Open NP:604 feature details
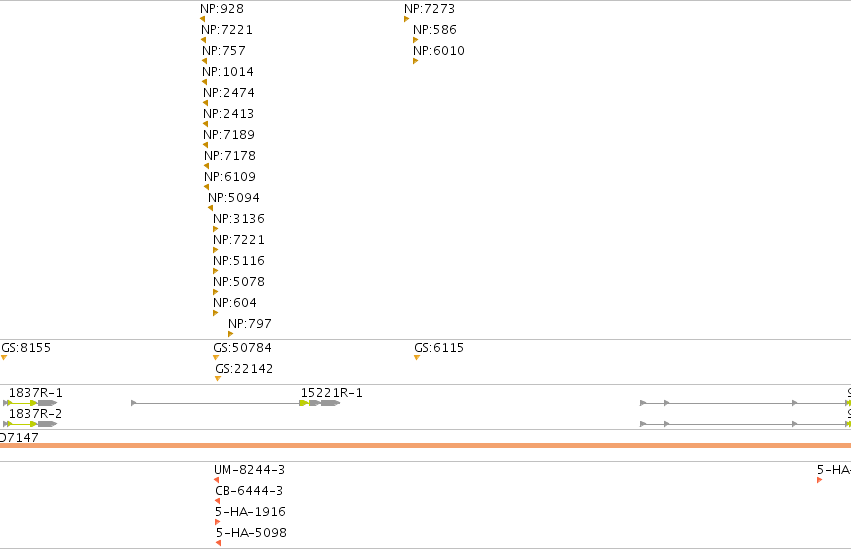 click(x=235, y=303)
